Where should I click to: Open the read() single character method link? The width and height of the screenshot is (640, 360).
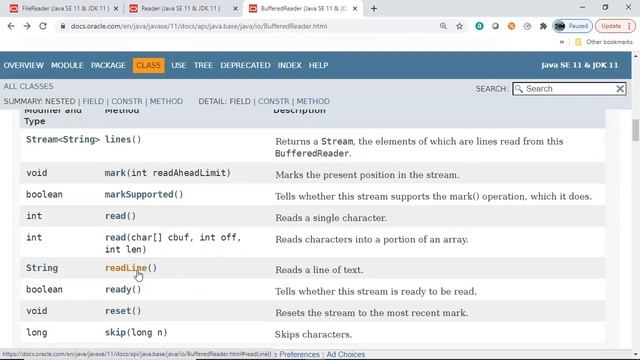116,216
